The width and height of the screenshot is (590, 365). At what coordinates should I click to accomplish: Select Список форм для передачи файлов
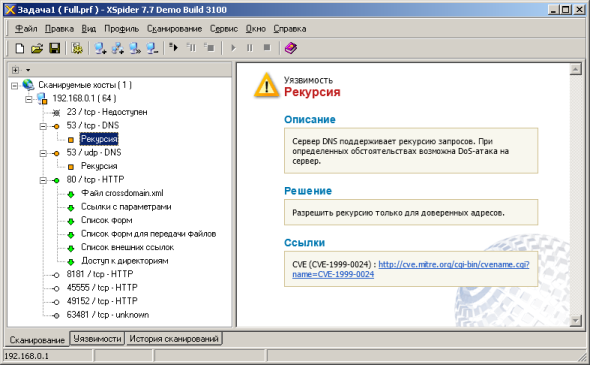pyautogui.click(x=148, y=234)
